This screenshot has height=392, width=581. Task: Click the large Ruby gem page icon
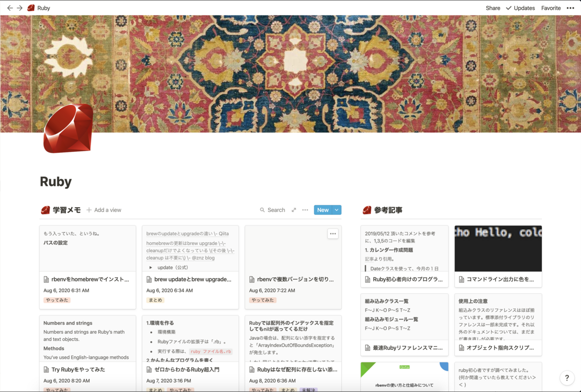point(68,128)
